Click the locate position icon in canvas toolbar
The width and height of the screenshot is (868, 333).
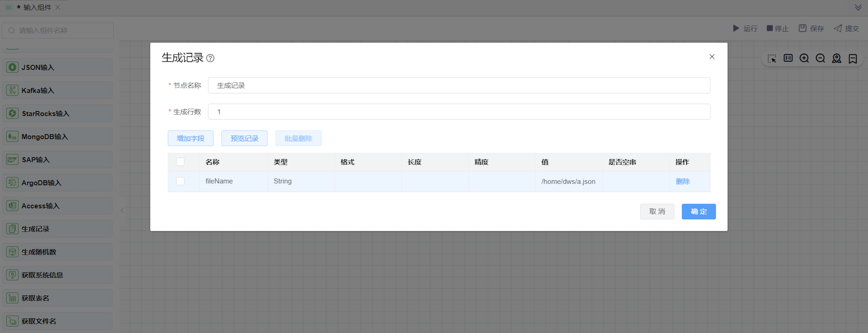tap(836, 58)
